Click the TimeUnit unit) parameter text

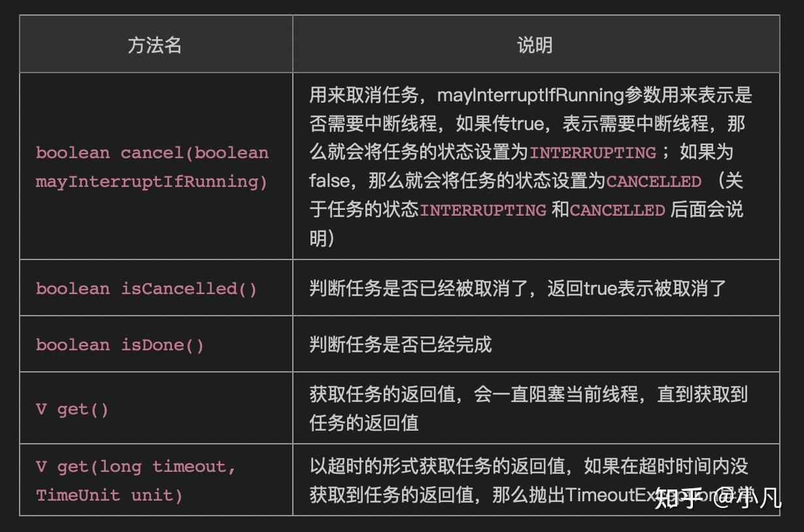tap(109, 495)
